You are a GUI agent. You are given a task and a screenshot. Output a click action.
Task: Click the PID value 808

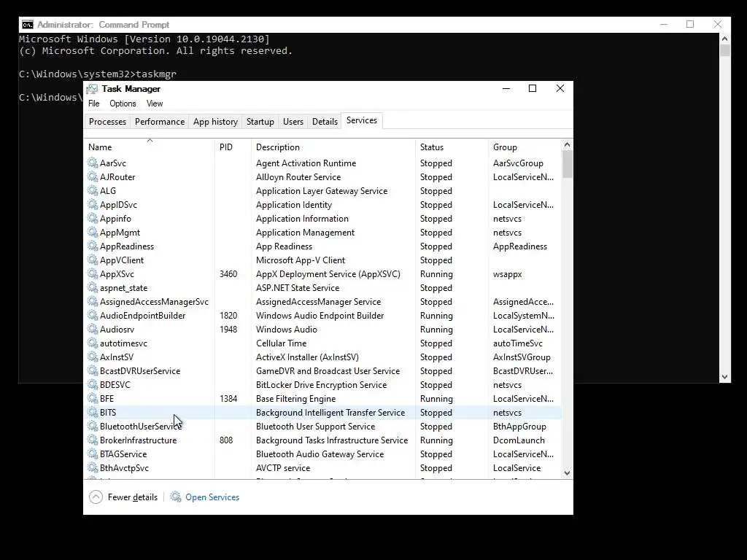click(x=226, y=440)
